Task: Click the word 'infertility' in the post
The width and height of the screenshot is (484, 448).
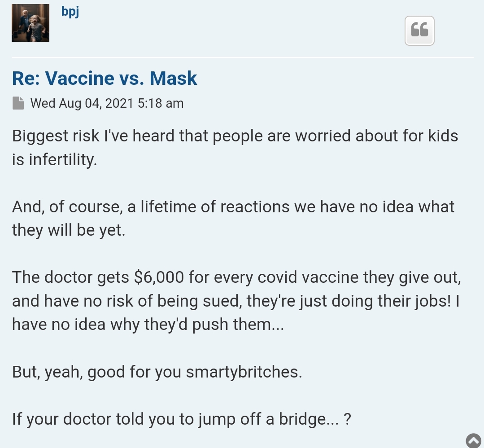Action: point(62,159)
